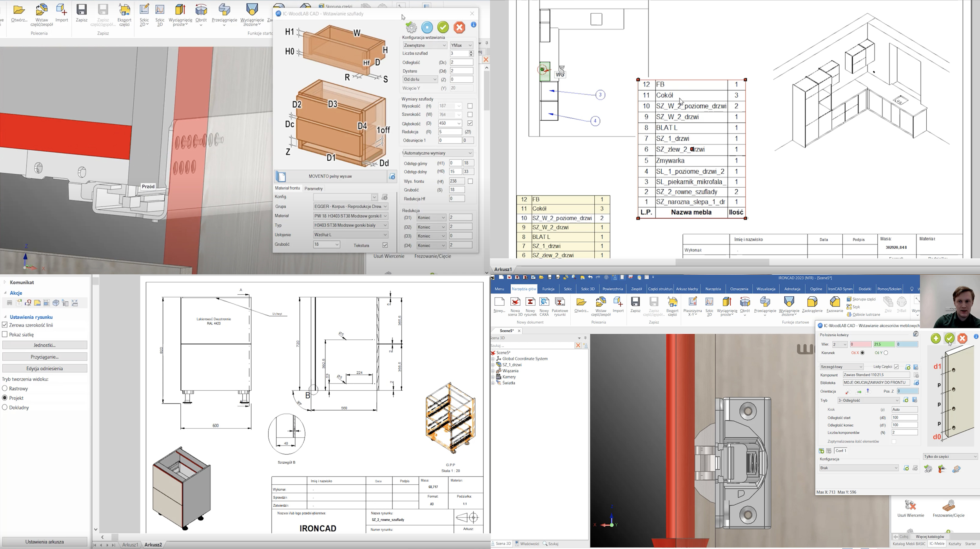Confirm with green checkmark in akcesoriów meblowych dialog

click(x=949, y=338)
